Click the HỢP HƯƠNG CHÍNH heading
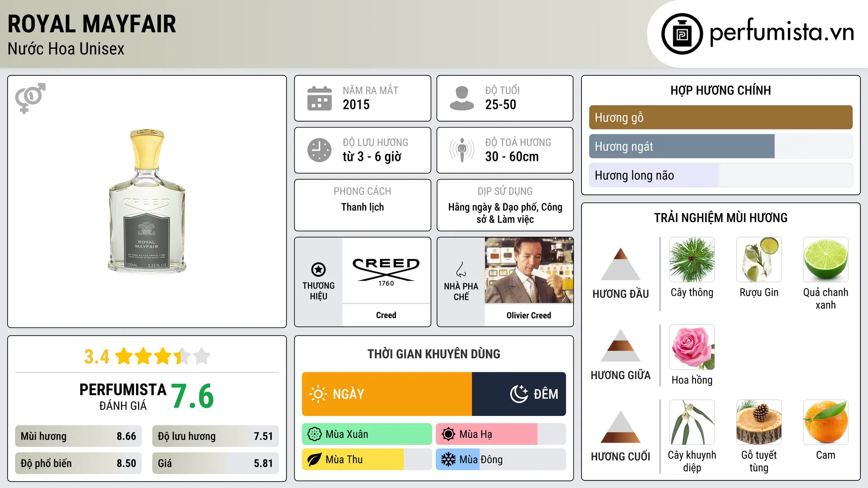Image resolution: width=868 pixels, height=488 pixels. [x=721, y=90]
